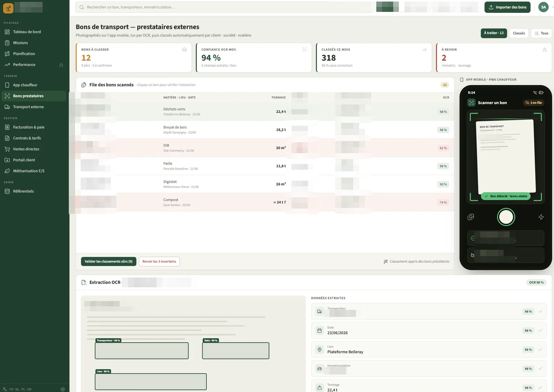Open Performance menu item
This screenshot has height=392, width=554.
[x=34, y=65]
